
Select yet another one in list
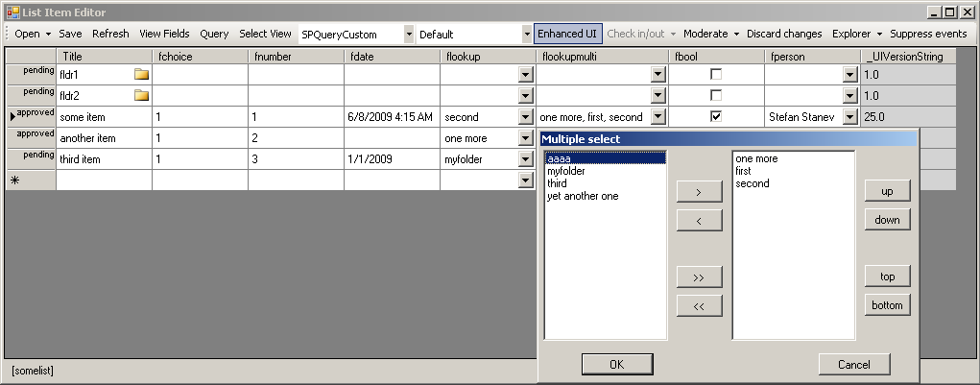click(x=606, y=196)
